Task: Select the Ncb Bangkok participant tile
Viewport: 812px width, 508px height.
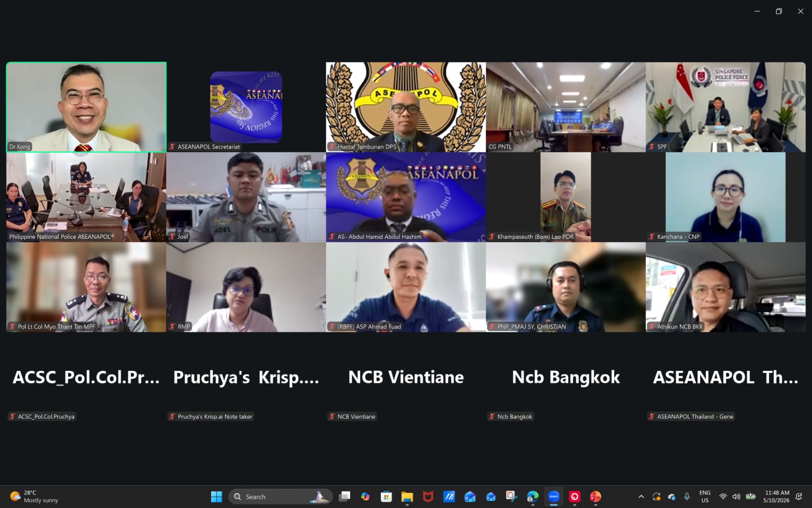Action: point(566,377)
